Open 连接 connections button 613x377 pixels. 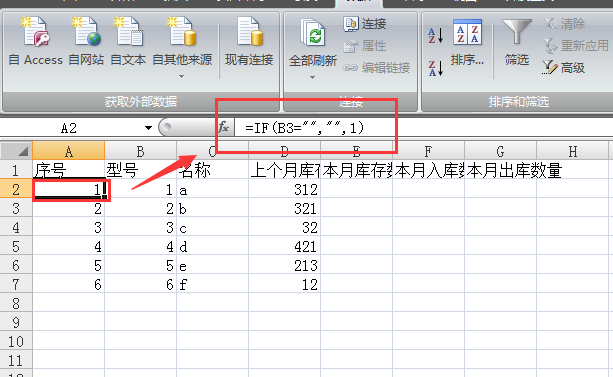coord(365,24)
